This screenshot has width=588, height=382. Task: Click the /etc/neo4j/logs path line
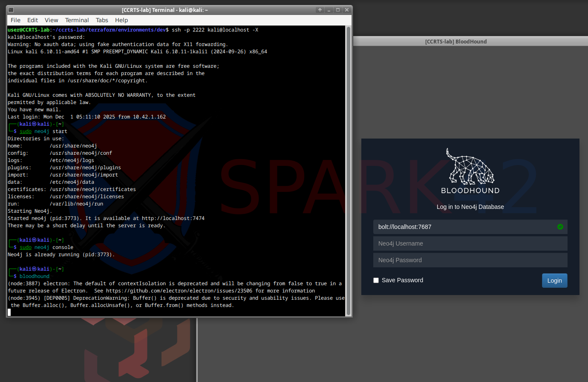coord(72,160)
